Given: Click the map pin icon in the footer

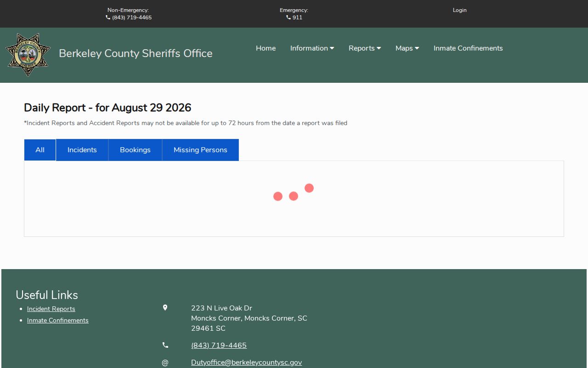Looking at the screenshot, I should 165,308.
